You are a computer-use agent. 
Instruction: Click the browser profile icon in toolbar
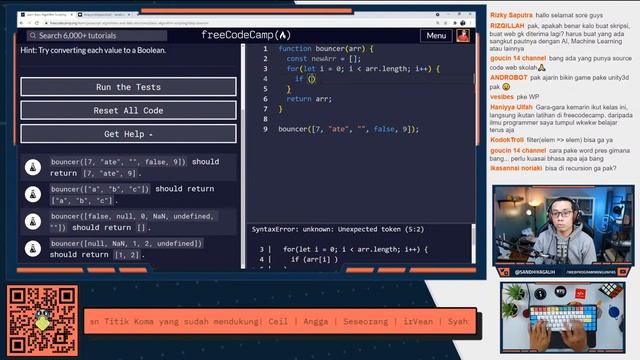pyautogui.click(x=462, y=23)
